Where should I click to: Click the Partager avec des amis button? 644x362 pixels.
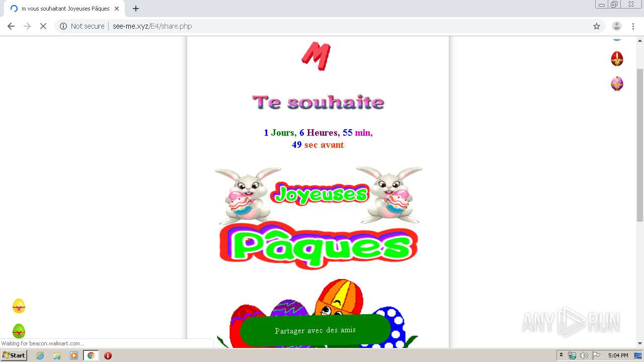[315, 330]
